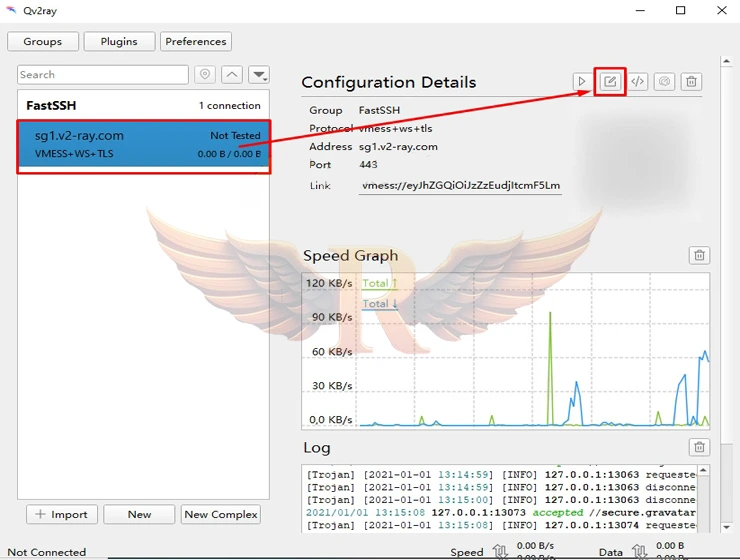Clear the Log with trash icon
The width and height of the screenshot is (740, 560).
pos(700,447)
